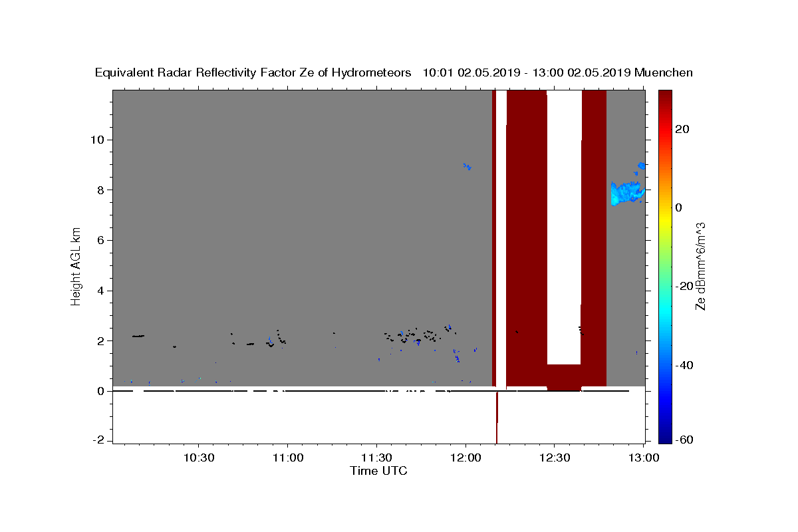This screenshot has height=532, width=798.
Task: Click the white data gap inside red block
Action: pyautogui.click(x=564, y=226)
